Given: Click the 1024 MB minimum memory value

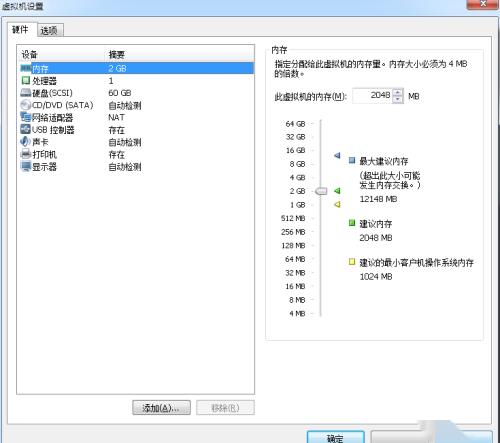Looking at the screenshot, I should click(x=376, y=277).
